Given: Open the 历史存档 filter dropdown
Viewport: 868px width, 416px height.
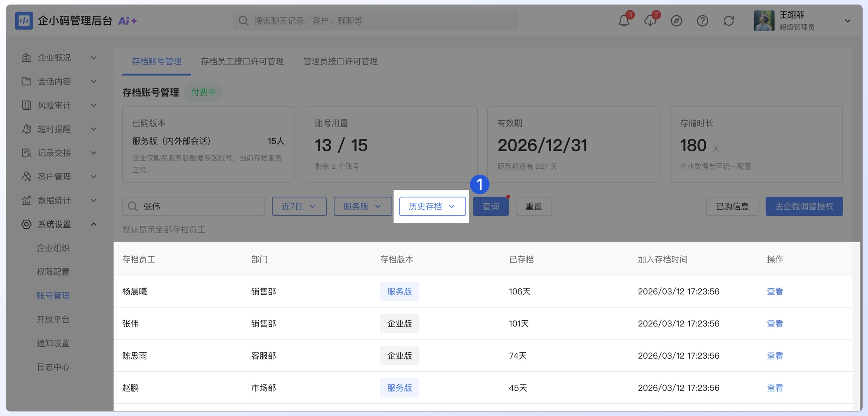Looking at the screenshot, I should point(432,206).
